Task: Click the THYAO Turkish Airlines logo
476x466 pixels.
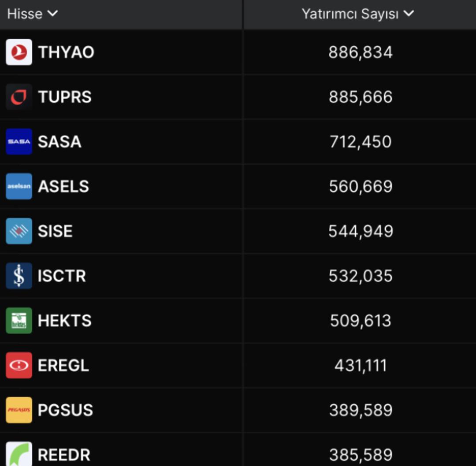Action: coord(19,52)
